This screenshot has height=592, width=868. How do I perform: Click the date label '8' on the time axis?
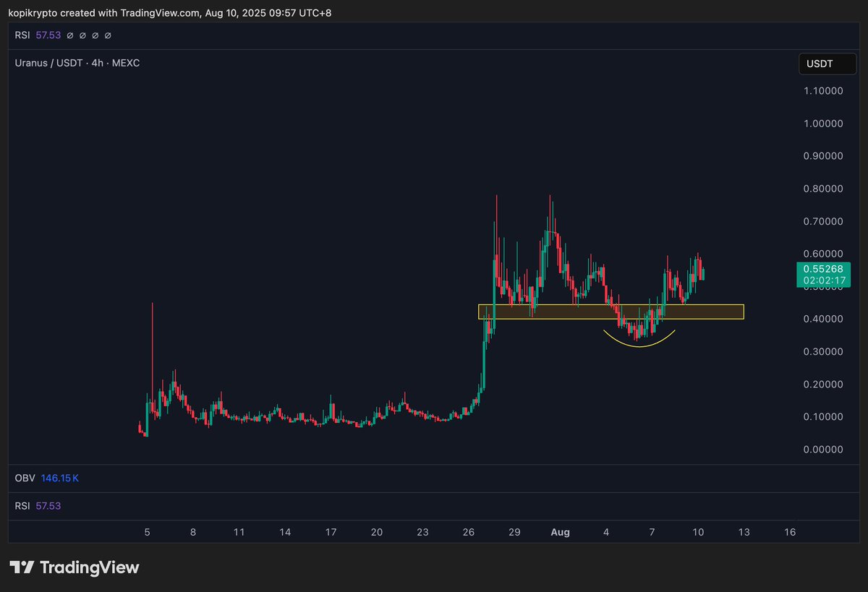point(193,532)
